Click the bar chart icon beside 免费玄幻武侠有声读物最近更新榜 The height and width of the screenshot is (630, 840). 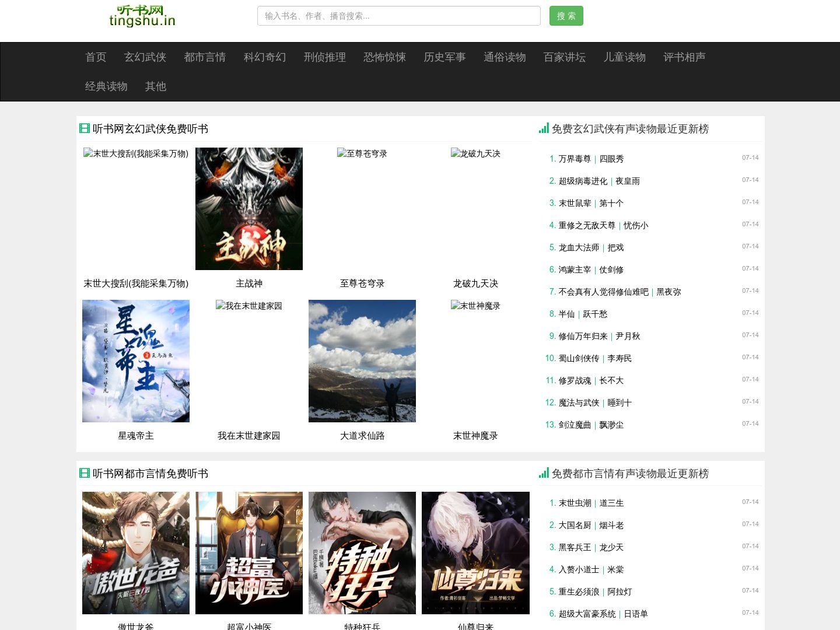544,128
